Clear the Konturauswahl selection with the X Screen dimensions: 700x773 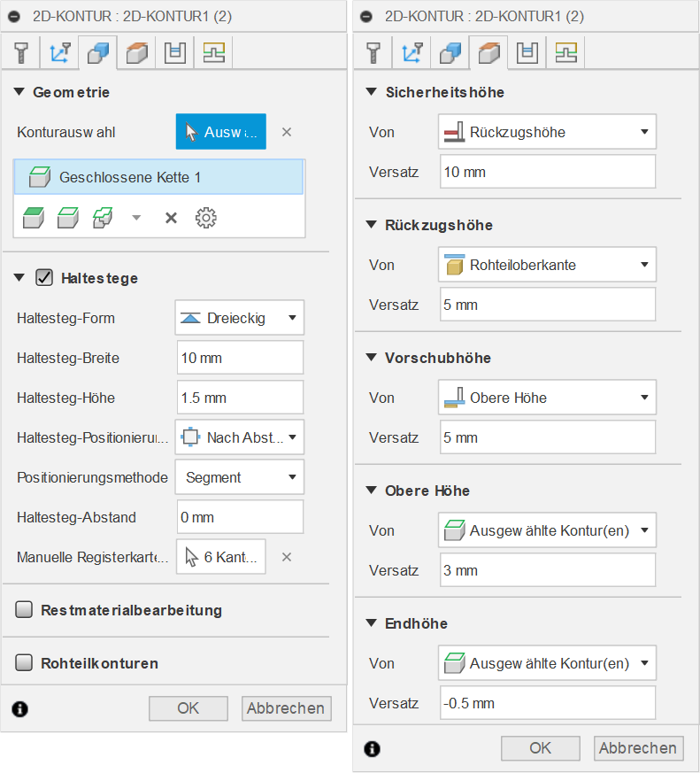click(286, 132)
